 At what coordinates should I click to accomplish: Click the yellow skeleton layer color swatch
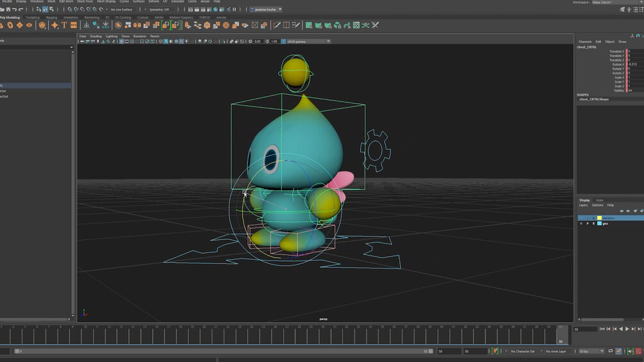click(x=599, y=218)
